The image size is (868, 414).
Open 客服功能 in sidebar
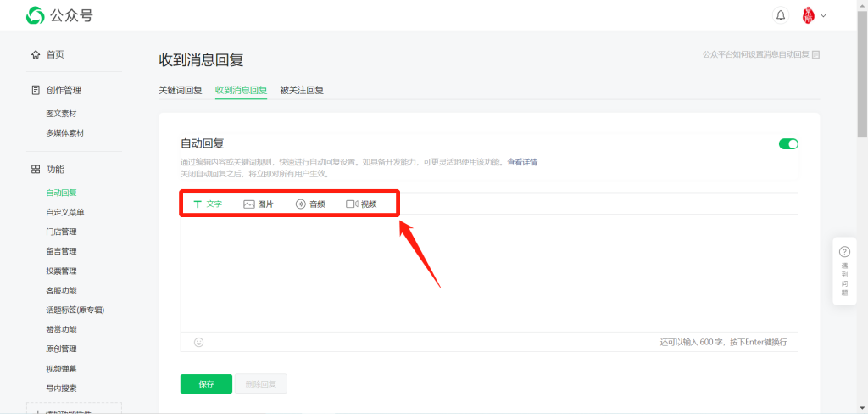[x=61, y=290]
